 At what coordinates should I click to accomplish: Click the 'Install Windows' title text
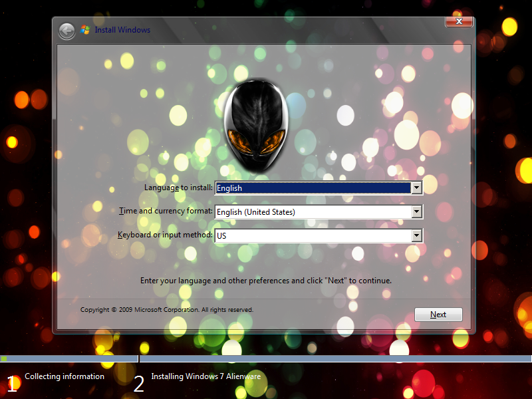122,30
